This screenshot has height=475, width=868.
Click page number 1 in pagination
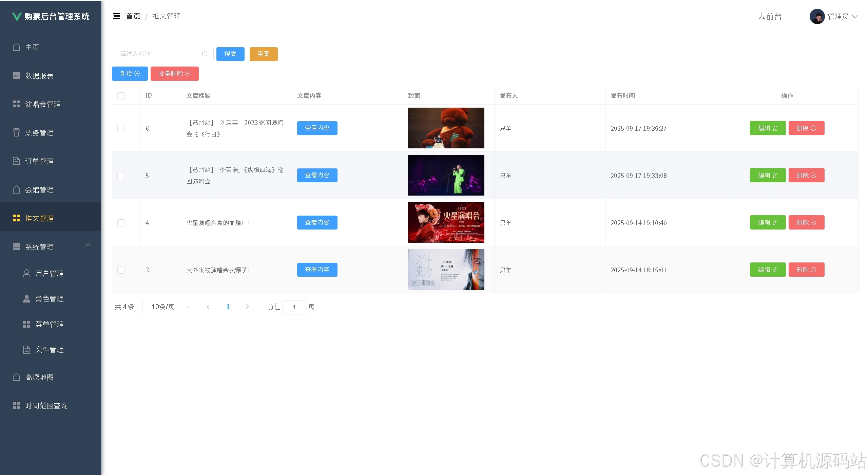(x=228, y=307)
